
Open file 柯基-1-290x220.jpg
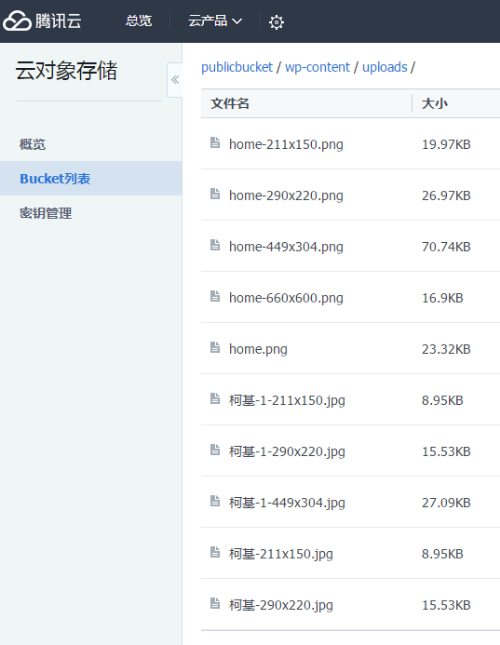click(287, 452)
